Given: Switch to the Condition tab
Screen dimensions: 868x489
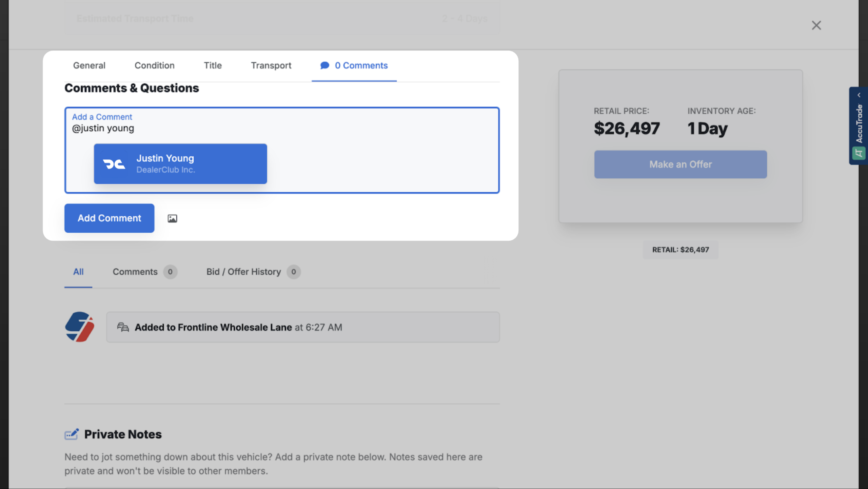Looking at the screenshot, I should pyautogui.click(x=154, y=65).
